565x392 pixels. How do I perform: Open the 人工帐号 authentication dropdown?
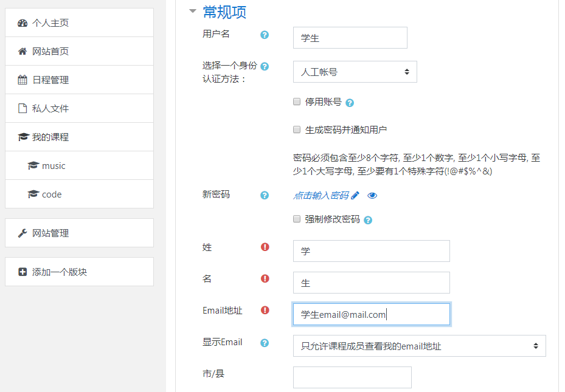coord(355,72)
